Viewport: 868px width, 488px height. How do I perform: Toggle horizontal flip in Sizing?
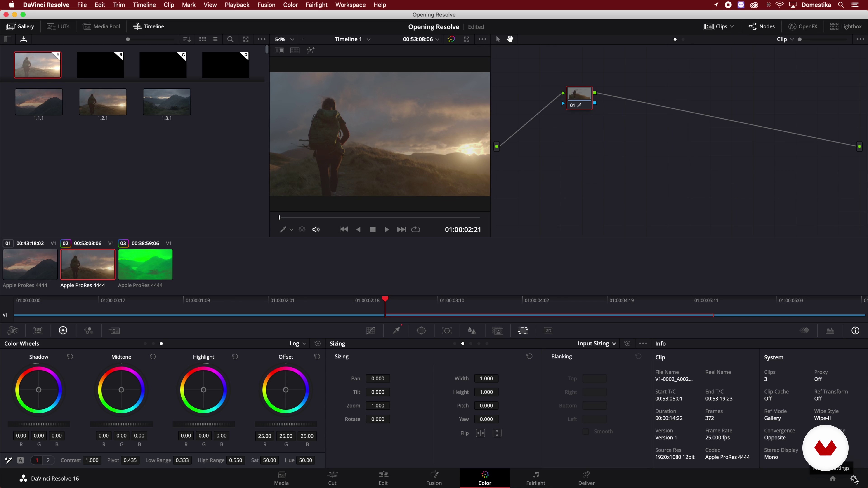(481, 433)
